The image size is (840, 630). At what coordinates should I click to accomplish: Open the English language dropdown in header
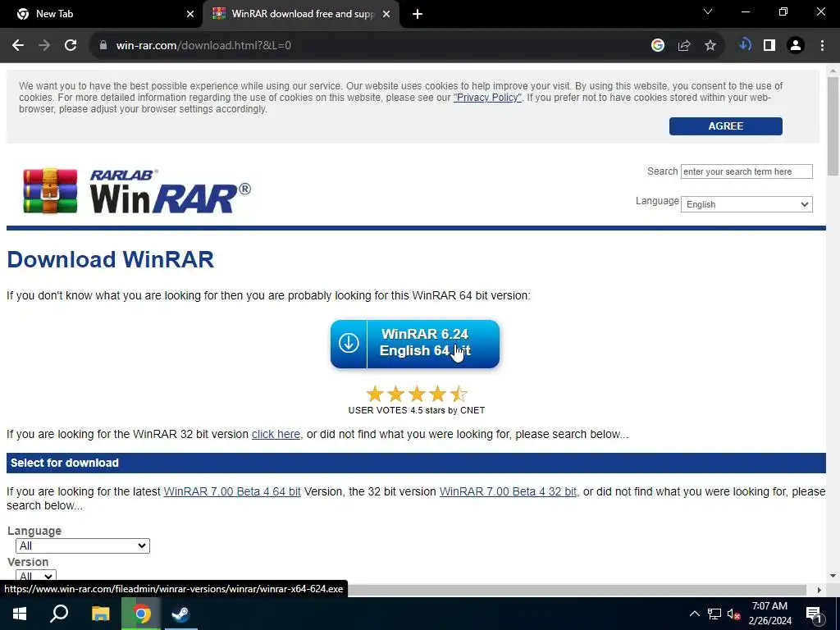[746, 204]
